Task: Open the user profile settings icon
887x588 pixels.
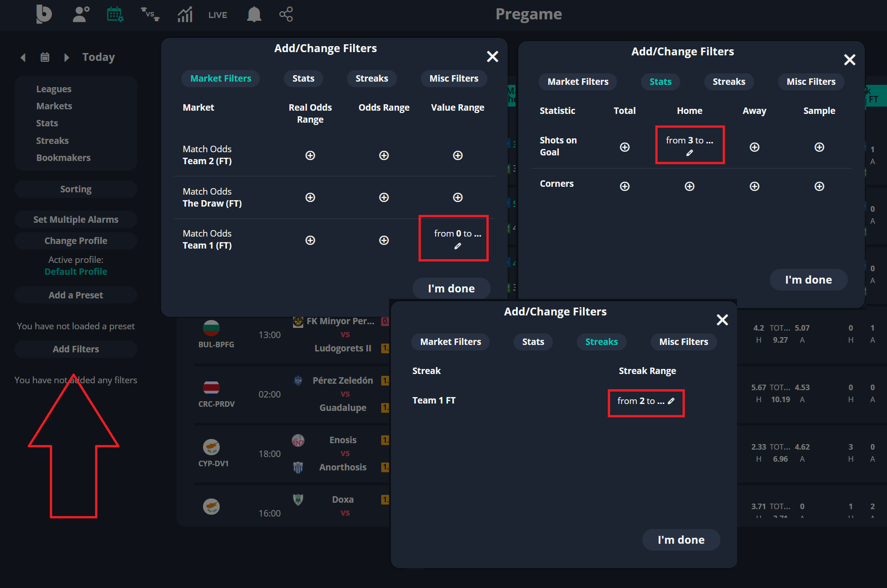Action: [x=81, y=14]
